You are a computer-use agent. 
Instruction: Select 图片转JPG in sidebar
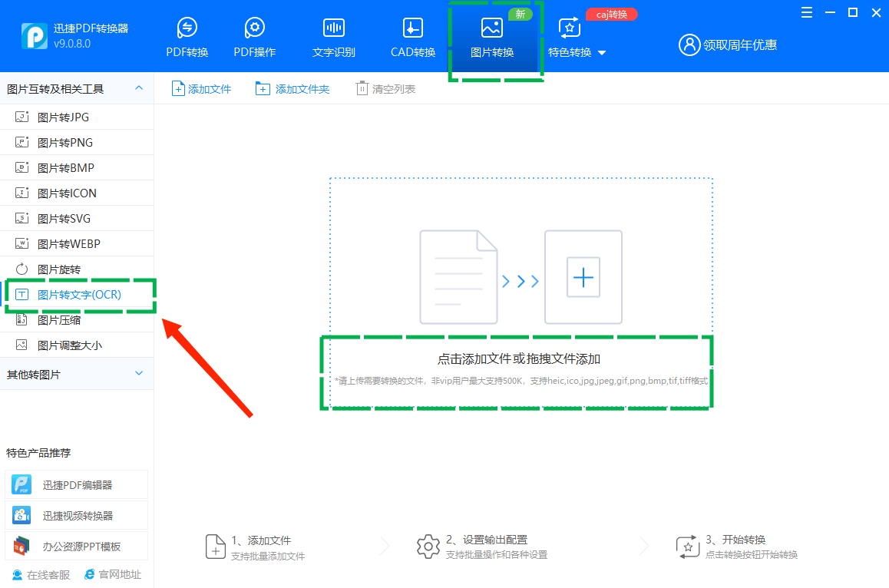point(77,117)
